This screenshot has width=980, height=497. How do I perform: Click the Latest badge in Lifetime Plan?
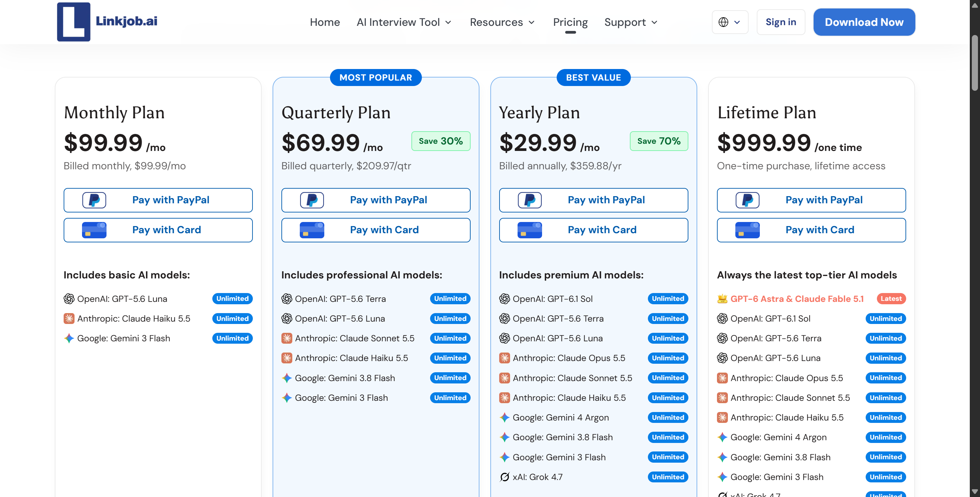click(891, 299)
